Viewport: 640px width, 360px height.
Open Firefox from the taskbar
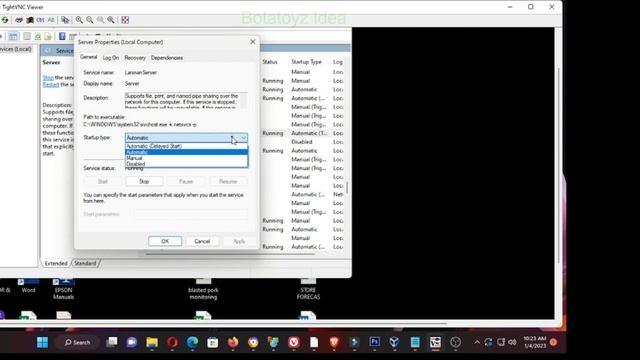point(233,342)
